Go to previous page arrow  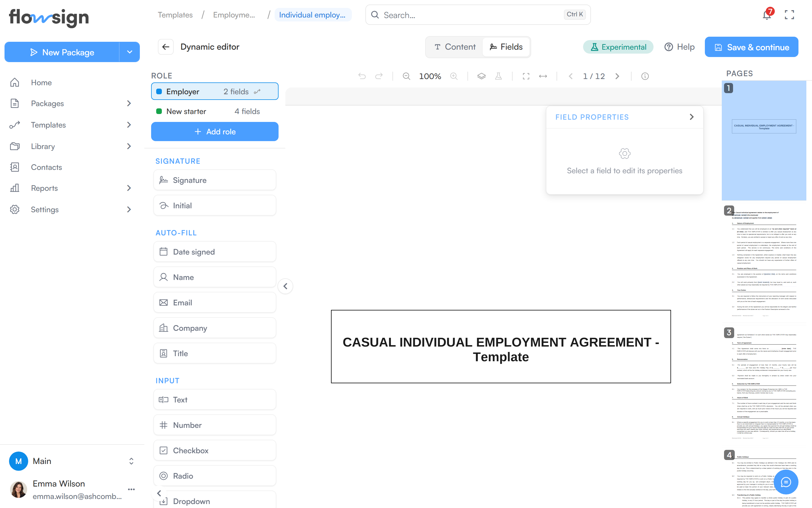(x=571, y=76)
